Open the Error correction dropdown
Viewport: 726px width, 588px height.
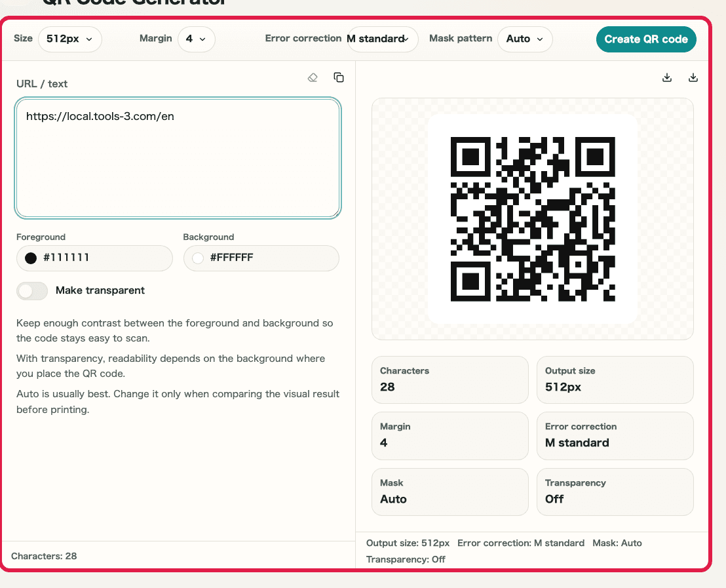(383, 39)
